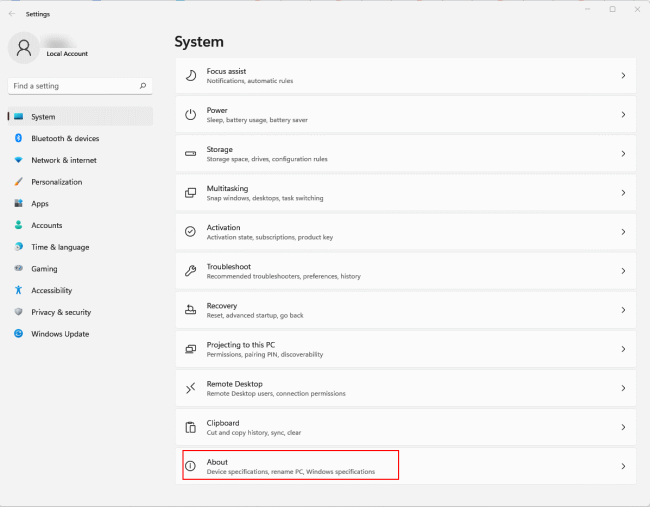Go to Windows Update section
The image size is (650, 507).
pos(60,334)
